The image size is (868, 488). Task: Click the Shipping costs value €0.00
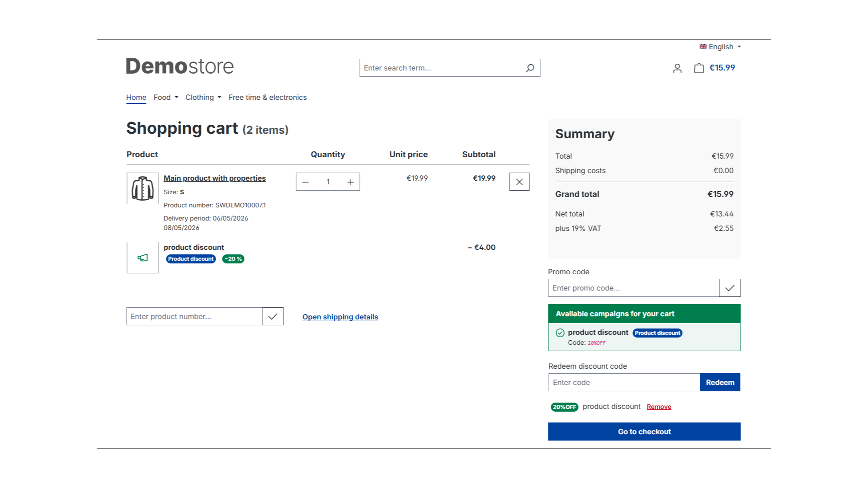(x=723, y=170)
